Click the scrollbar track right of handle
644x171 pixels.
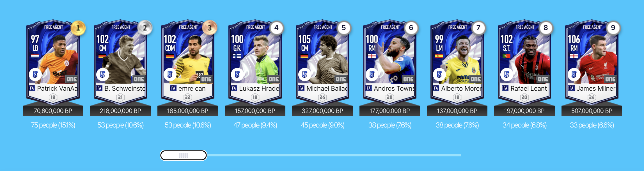[x=334, y=155]
